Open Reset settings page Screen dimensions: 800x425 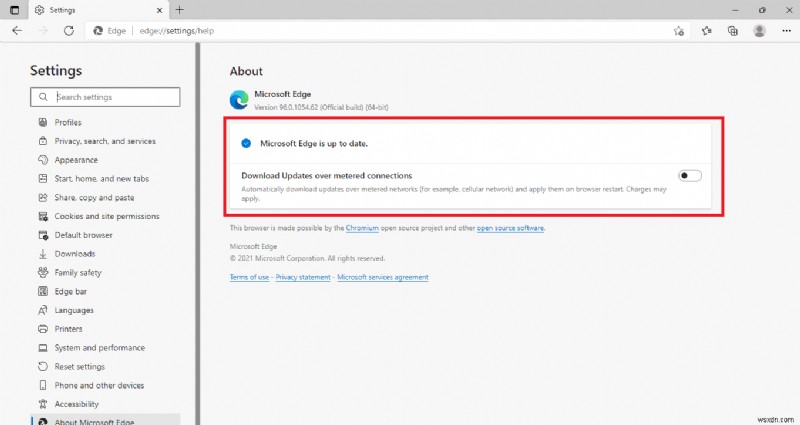pos(80,367)
